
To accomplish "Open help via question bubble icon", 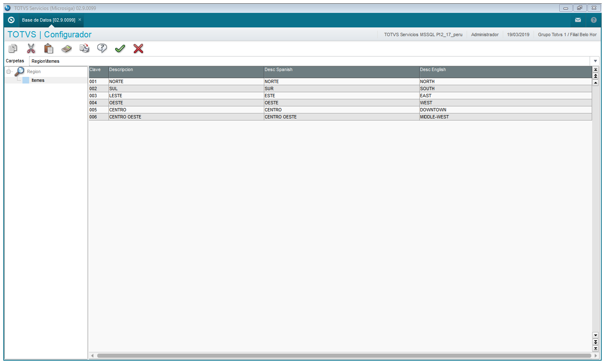I will coord(102,49).
